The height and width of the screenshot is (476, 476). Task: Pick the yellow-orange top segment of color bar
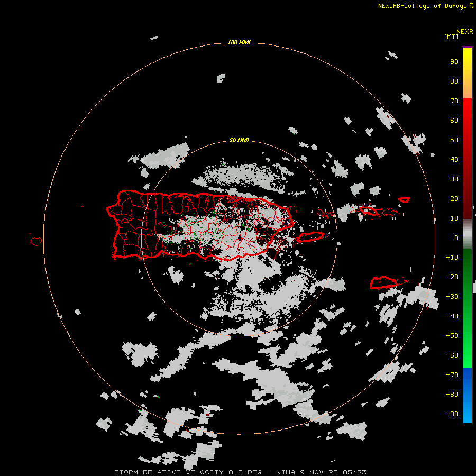[x=467, y=73]
